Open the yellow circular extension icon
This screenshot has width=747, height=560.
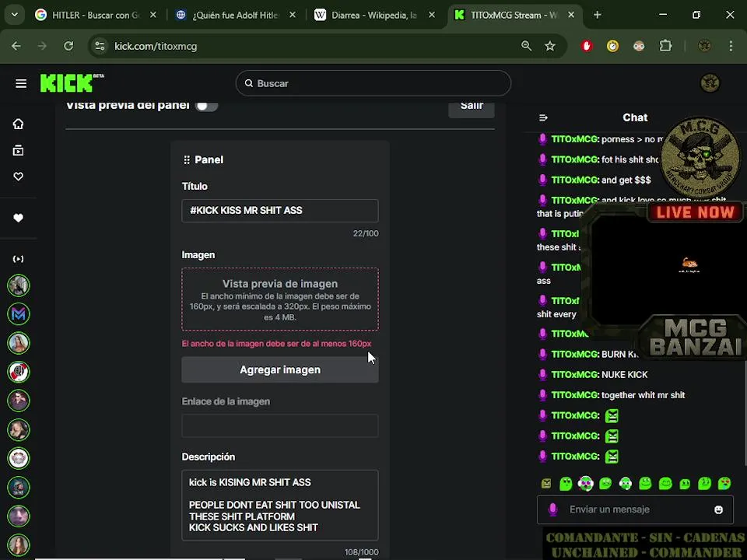pos(612,46)
